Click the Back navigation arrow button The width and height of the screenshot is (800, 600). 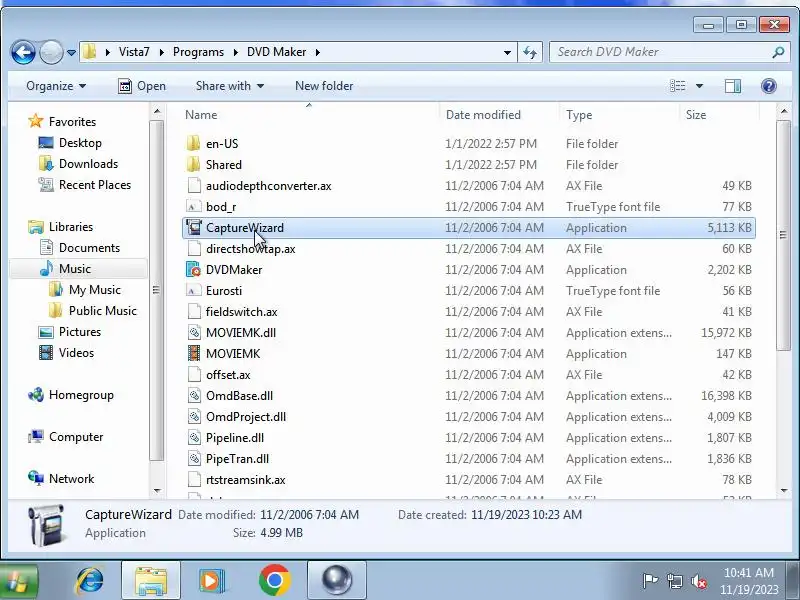23,52
